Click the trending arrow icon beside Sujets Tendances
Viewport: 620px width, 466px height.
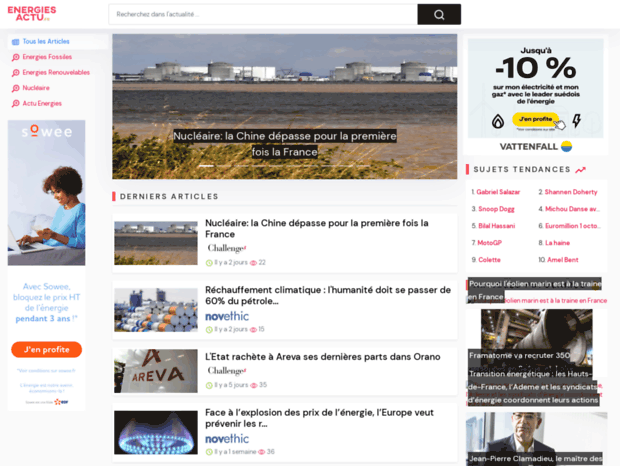(x=581, y=170)
